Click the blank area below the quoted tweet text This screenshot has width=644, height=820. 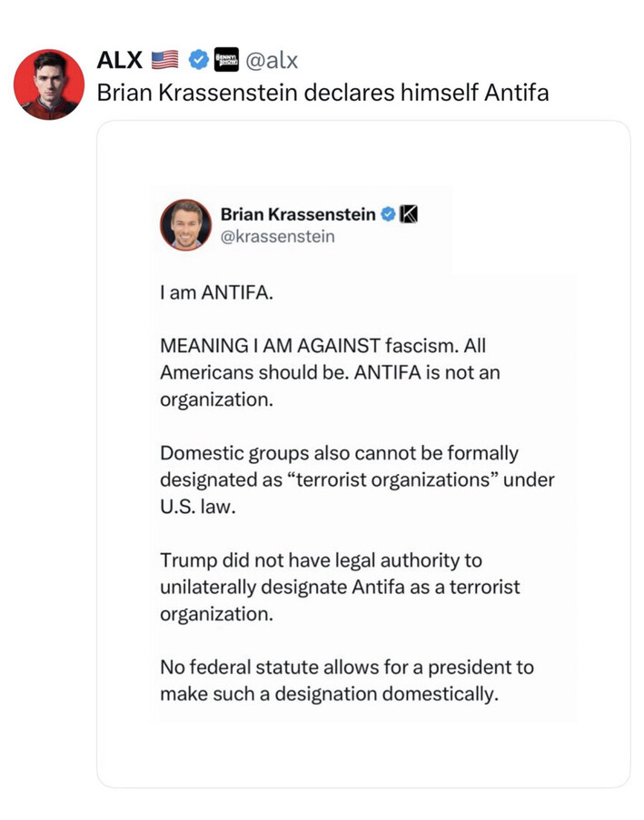363,754
